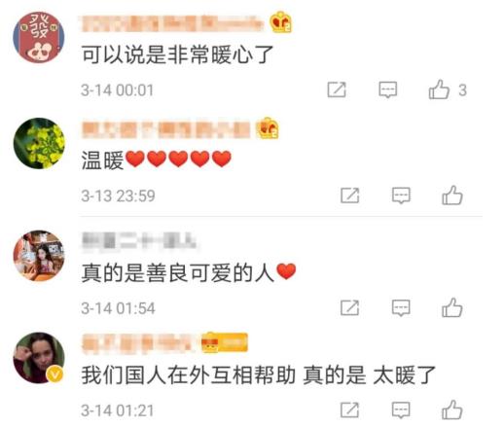Open the verified user's avatar
This screenshot has width=504, height=427.
(39, 358)
